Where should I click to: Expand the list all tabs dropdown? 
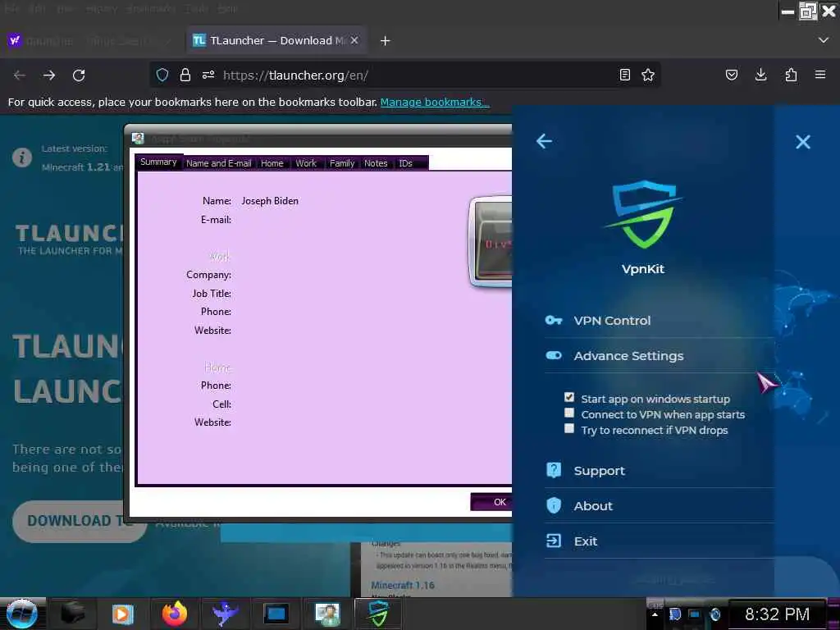(824, 41)
